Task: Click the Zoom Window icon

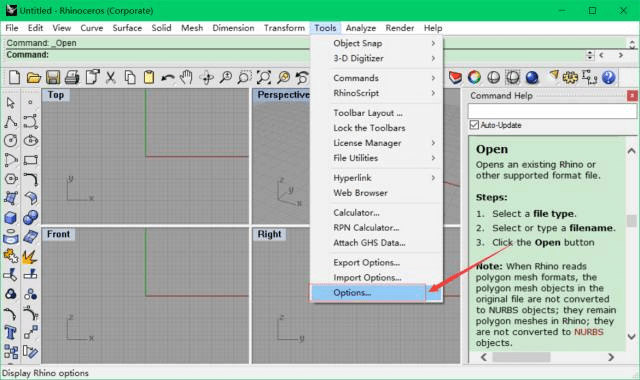Action: [244, 77]
